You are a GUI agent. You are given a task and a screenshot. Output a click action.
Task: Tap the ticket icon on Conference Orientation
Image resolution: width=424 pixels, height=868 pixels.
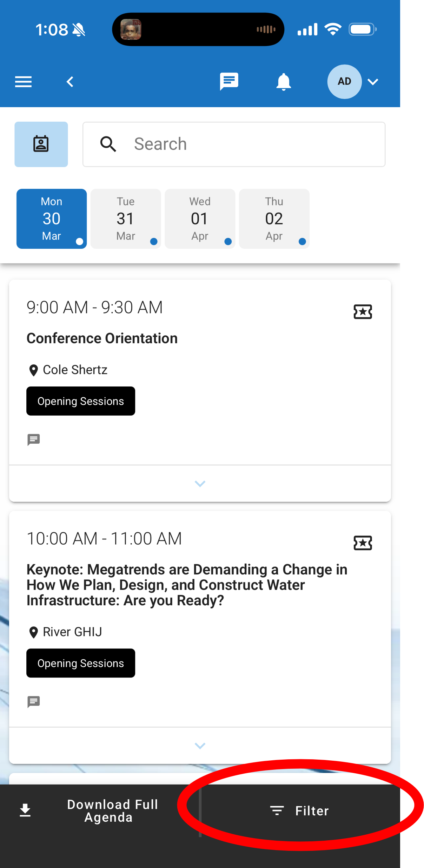363,311
